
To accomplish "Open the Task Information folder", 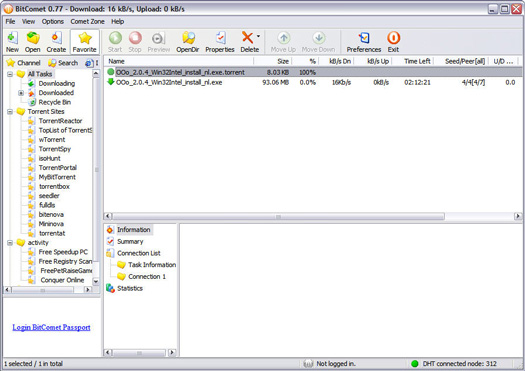I will click(152, 265).
